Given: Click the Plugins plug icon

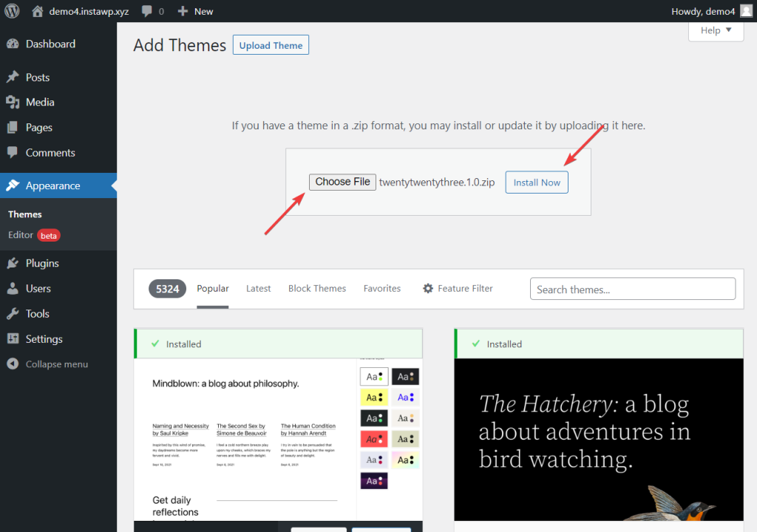Looking at the screenshot, I should pyautogui.click(x=13, y=263).
